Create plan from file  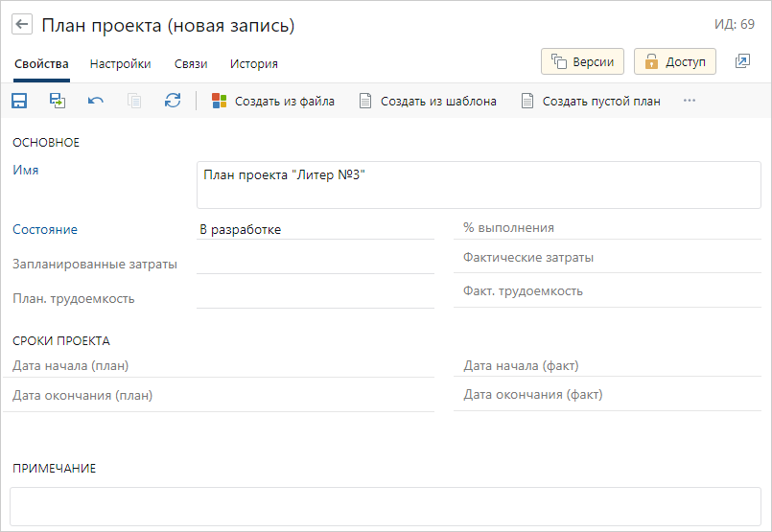[x=273, y=101]
